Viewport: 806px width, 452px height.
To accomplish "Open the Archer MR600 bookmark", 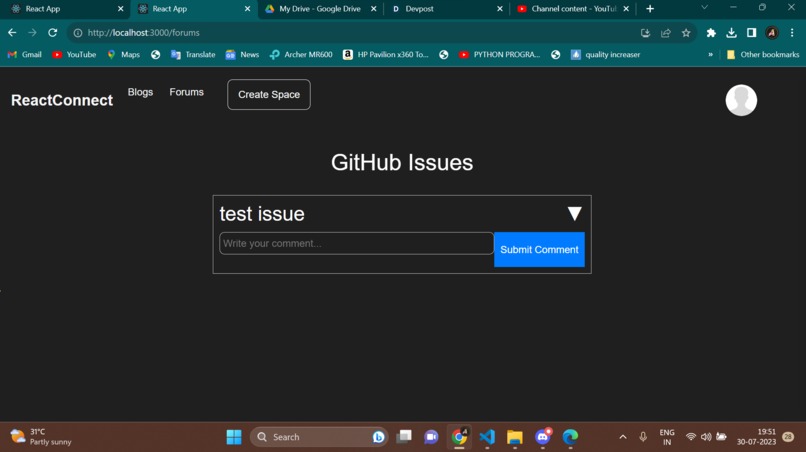I will [x=301, y=55].
